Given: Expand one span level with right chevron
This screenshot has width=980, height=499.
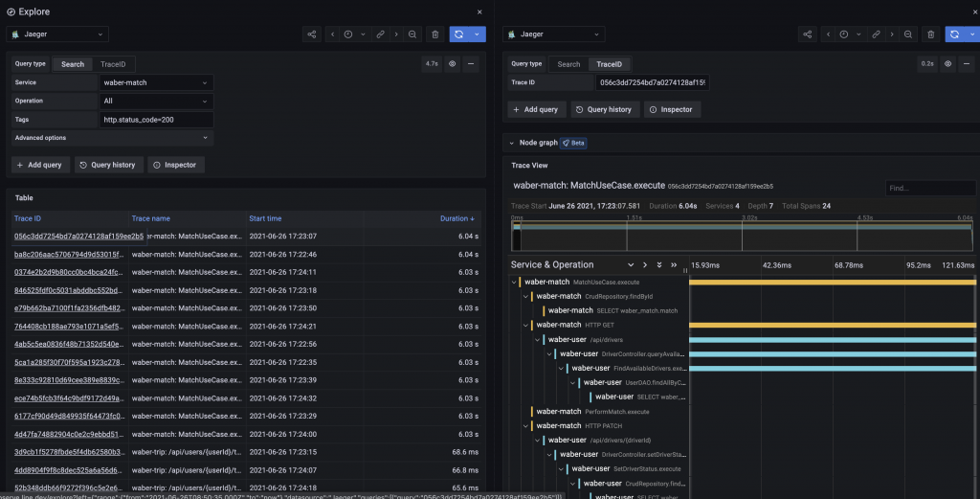Looking at the screenshot, I should (645, 265).
